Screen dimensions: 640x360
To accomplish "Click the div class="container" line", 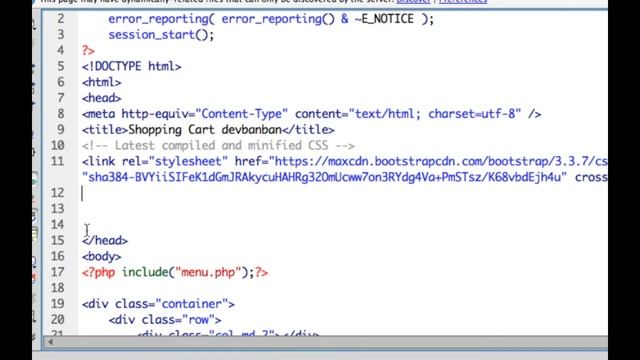I will [x=158, y=304].
